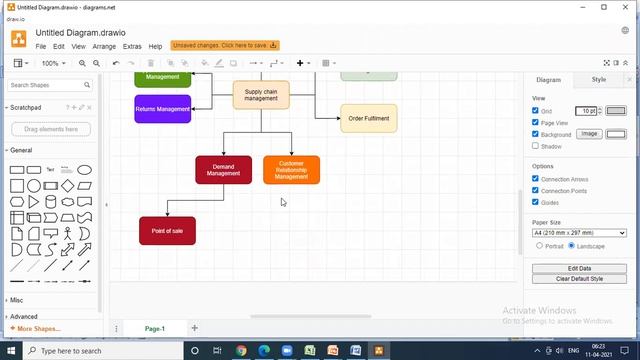Image resolution: width=640 pixels, height=360 pixels.
Task: Click the delete trash icon
Action: [x=151, y=63]
